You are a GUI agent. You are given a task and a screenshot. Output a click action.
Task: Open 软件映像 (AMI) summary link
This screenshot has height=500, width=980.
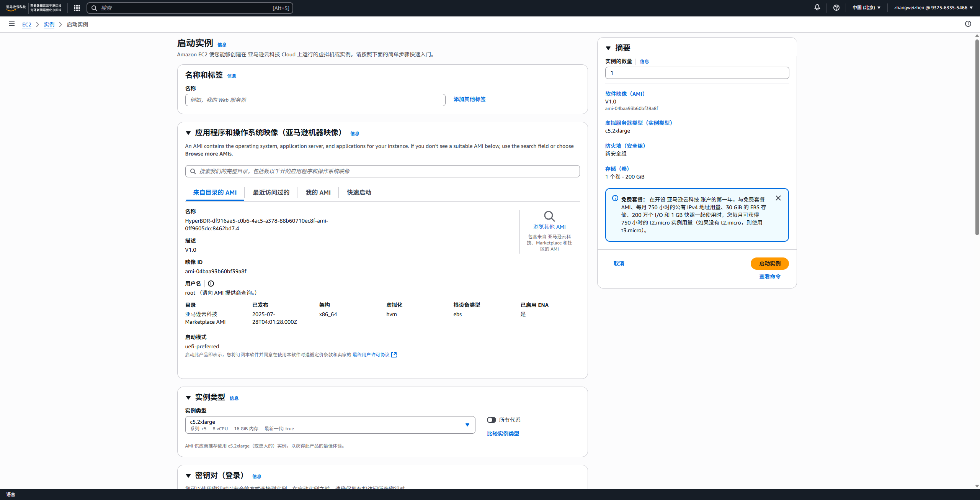(x=626, y=94)
